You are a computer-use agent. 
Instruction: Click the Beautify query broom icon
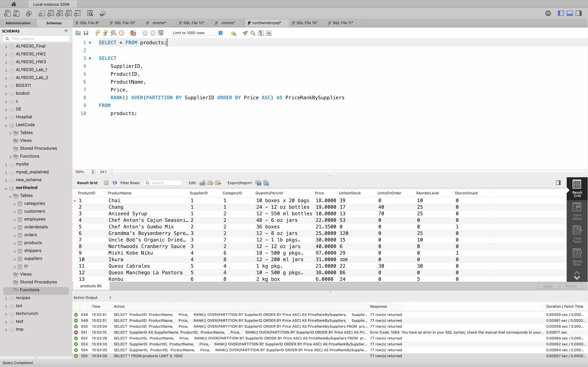245,33
